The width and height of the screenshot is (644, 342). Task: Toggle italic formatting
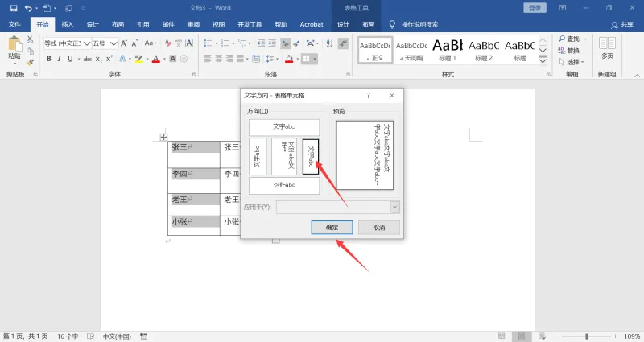point(59,59)
